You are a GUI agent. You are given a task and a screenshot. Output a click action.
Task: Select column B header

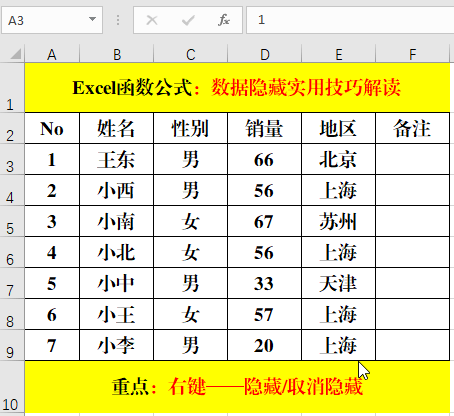pos(116,54)
